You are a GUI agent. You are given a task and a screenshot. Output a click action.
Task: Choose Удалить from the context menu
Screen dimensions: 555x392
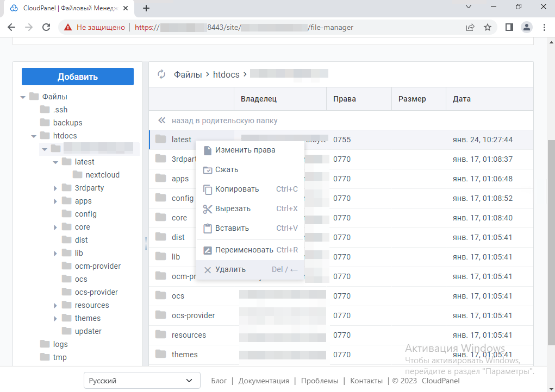point(230,270)
